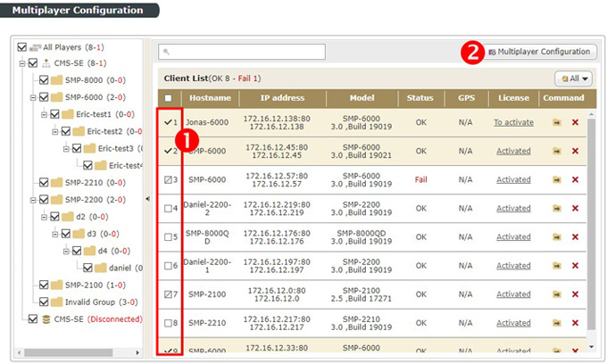Viewport: 607px width, 364px height.
Task: Check the box for row 5 SMP-8000QD
Action: 168,237
